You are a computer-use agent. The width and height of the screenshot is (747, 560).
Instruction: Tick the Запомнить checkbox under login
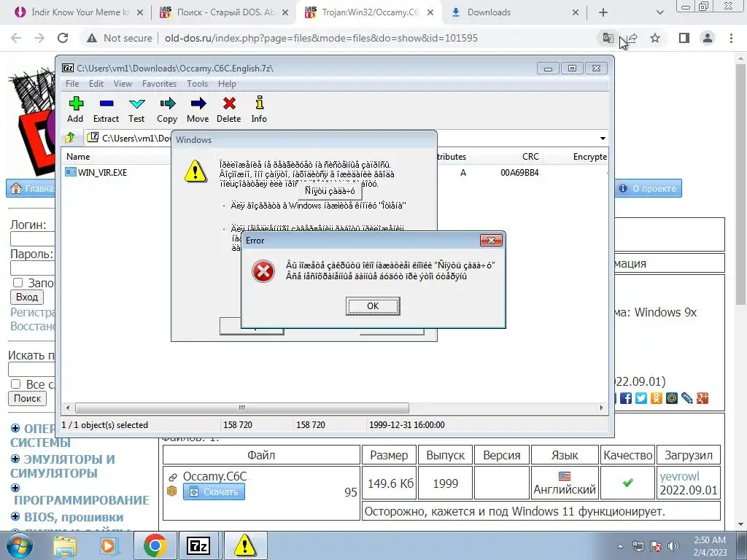point(18,282)
